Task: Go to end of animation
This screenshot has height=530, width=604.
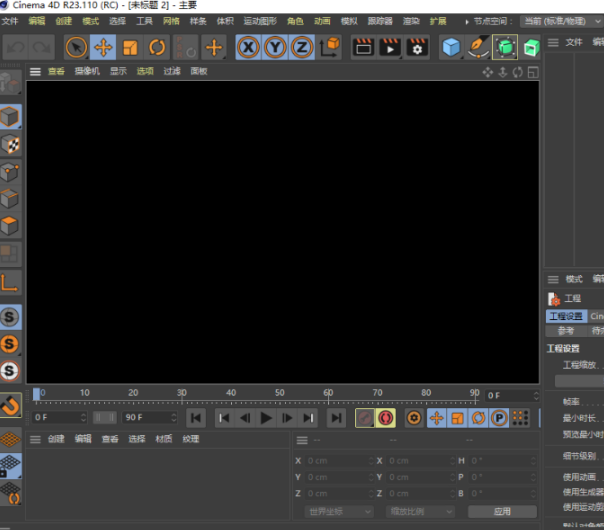Action: pyautogui.click(x=336, y=418)
